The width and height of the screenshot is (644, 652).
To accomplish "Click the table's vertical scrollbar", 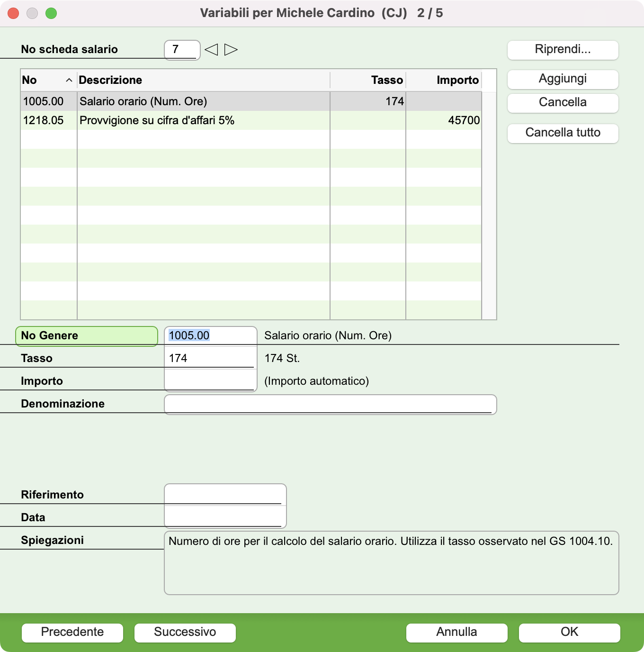I will pyautogui.click(x=489, y=206).
